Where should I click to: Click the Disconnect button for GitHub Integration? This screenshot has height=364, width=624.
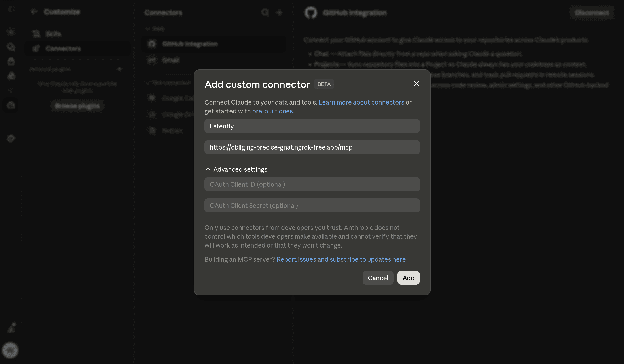(592, 13)
